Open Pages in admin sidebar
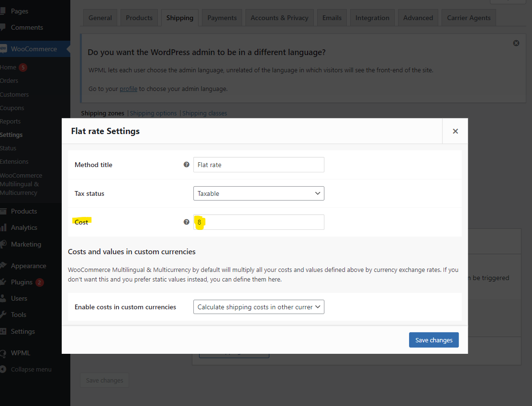This screenshot has height=406, width=532. point(19,11)
